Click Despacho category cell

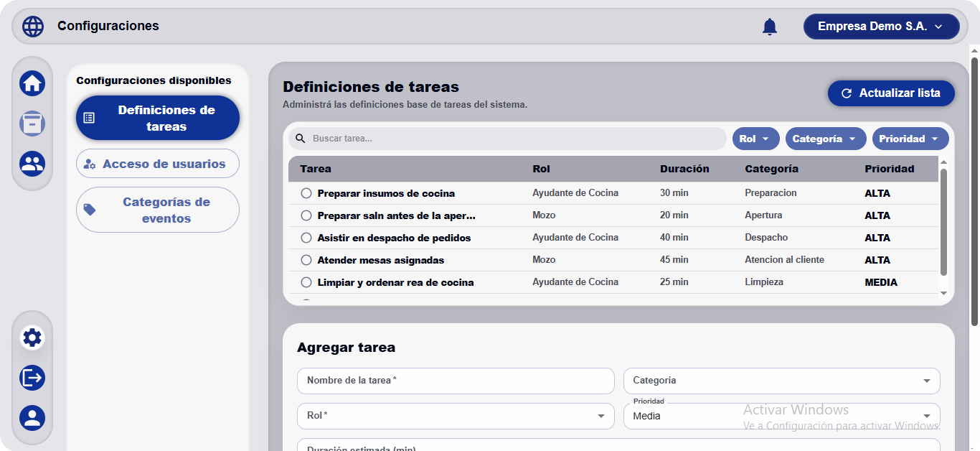point(766,238)
